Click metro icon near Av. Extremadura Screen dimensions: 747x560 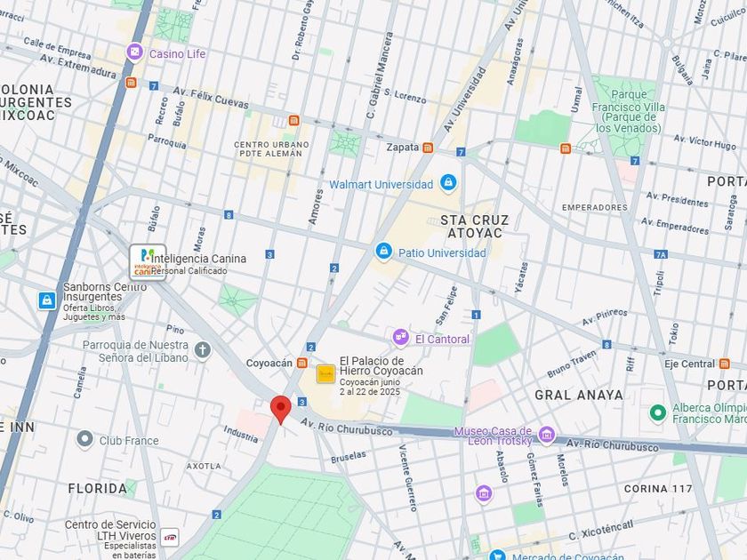(131, 83)
